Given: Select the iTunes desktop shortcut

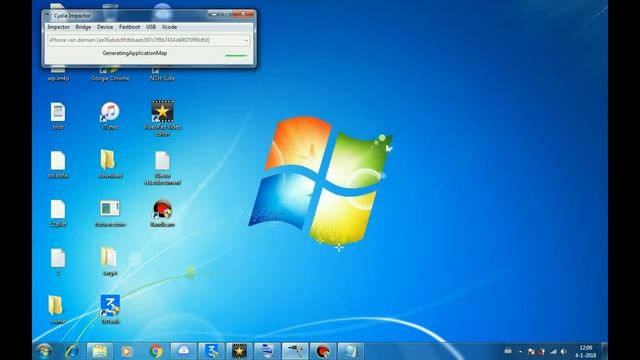Looking at the screenshot, I should pyautogui.click(x=110, y=116).
